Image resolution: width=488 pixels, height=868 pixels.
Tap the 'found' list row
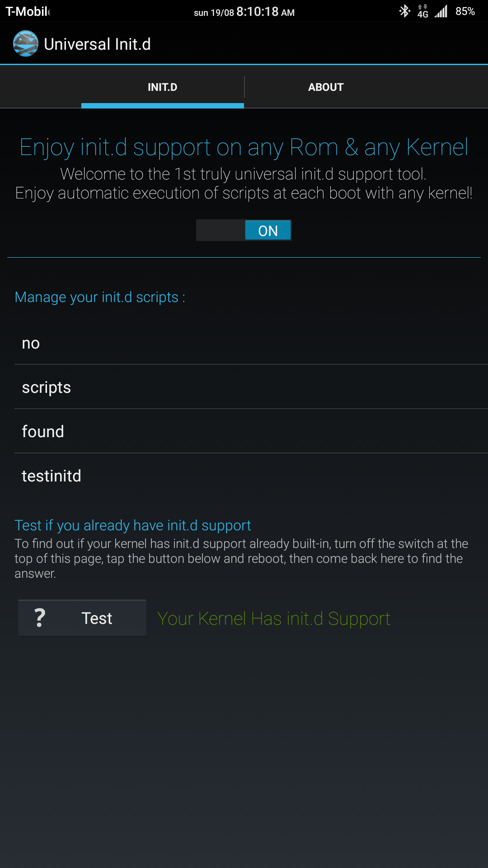(x=244, y=432)
